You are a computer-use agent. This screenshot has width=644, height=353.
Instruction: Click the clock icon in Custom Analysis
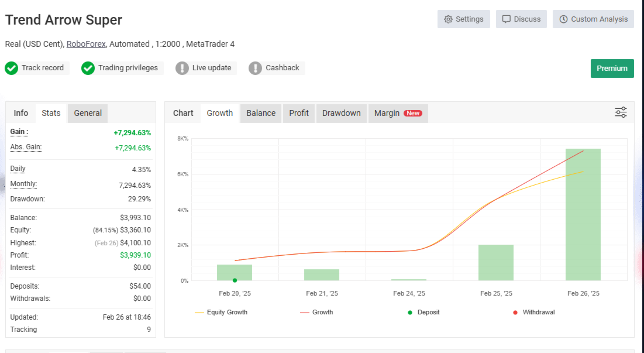point(563,19)
